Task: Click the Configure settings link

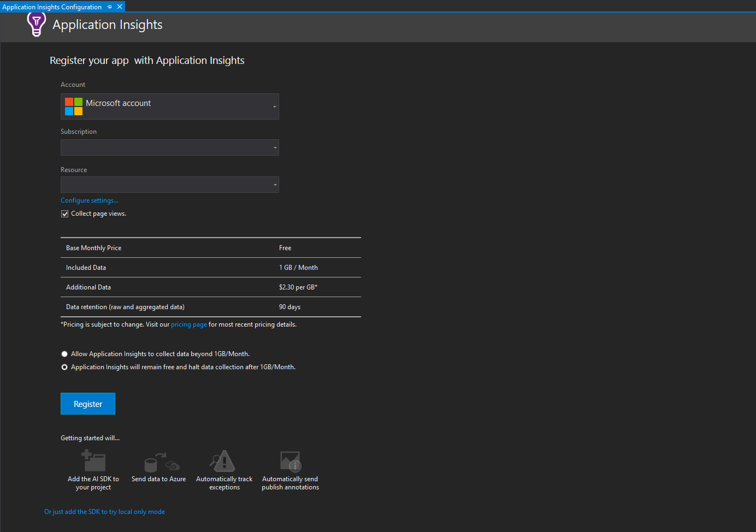Action: coord(90,200)
